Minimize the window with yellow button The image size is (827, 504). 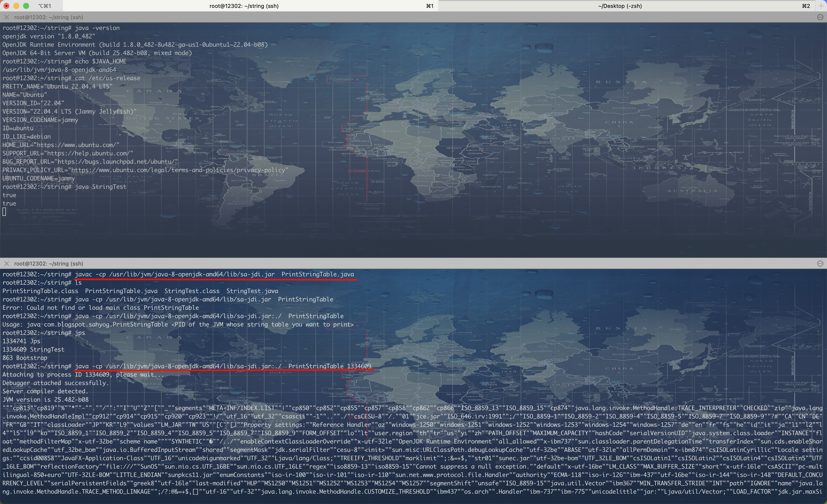coord(16,6)
